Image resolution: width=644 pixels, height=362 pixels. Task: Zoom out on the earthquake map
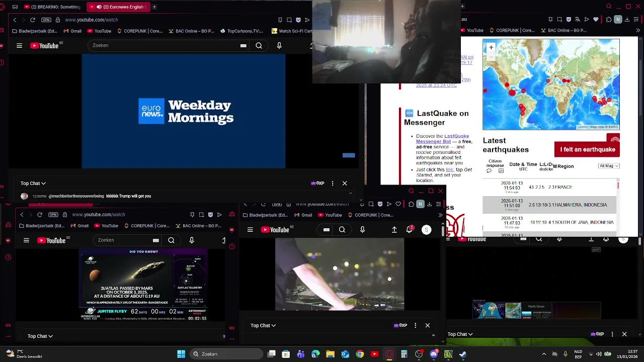[491, 56]
